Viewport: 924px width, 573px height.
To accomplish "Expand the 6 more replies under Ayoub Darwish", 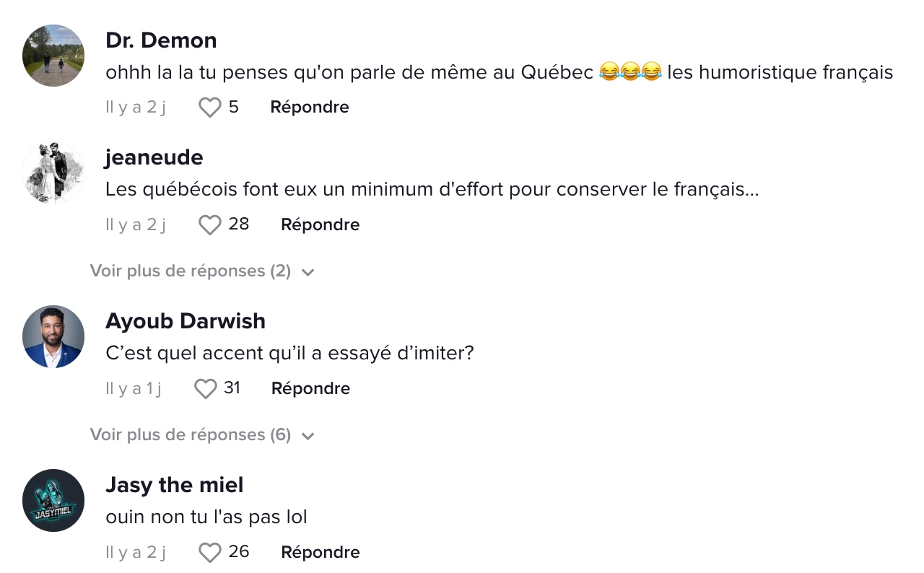I will 191,435.
